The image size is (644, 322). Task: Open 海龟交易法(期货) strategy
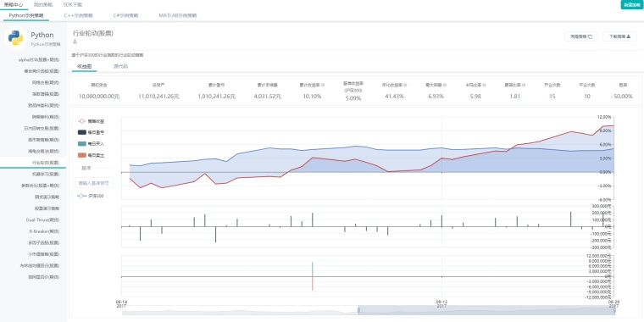coord(43,151)
